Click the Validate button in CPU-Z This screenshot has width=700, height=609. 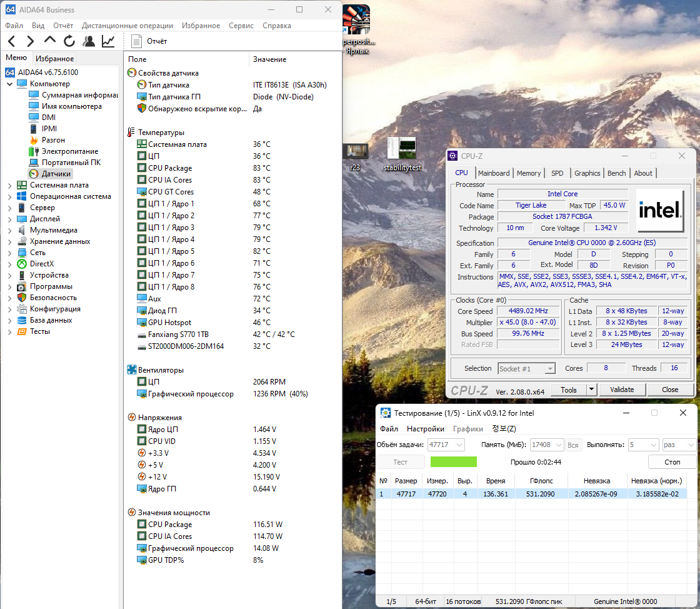(622, 390)
